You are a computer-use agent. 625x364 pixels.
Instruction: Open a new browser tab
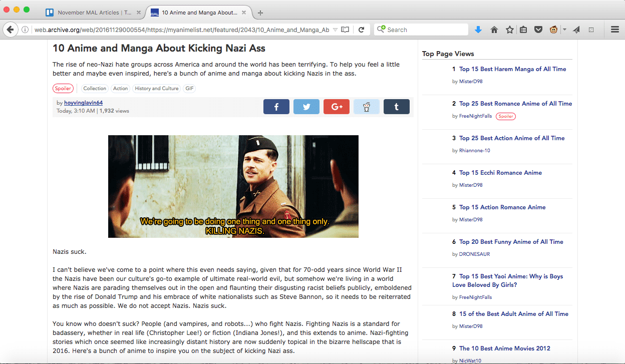coord(260,13)
